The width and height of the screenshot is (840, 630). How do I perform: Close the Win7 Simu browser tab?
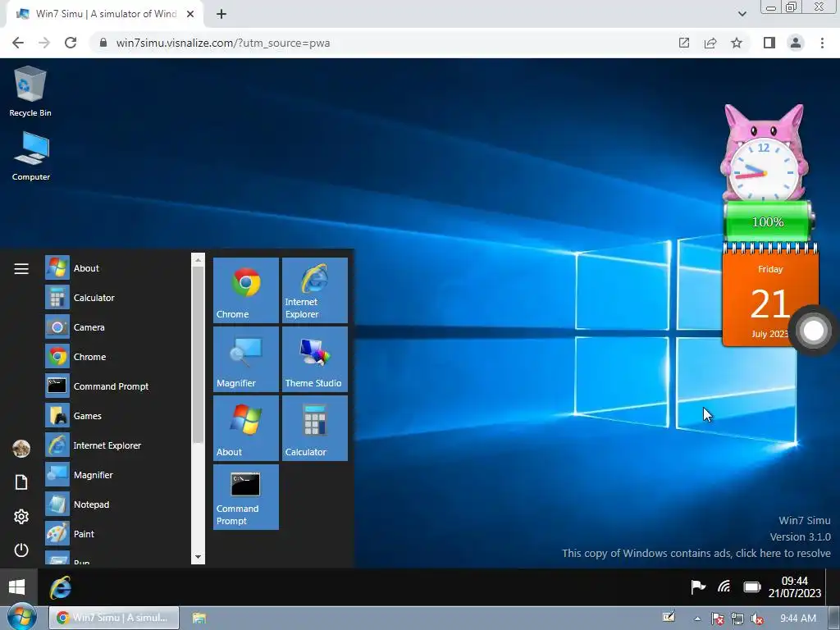[190, 14]
